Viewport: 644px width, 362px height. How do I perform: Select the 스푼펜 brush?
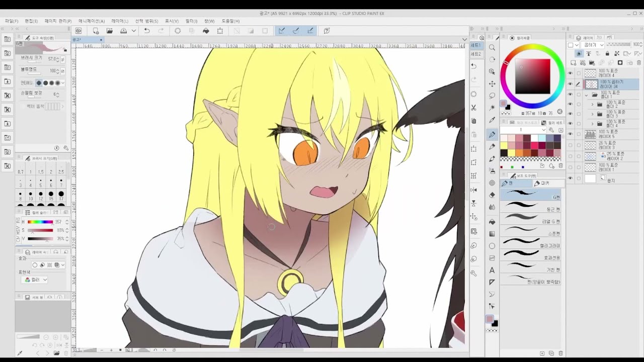[x=530, y=230]
